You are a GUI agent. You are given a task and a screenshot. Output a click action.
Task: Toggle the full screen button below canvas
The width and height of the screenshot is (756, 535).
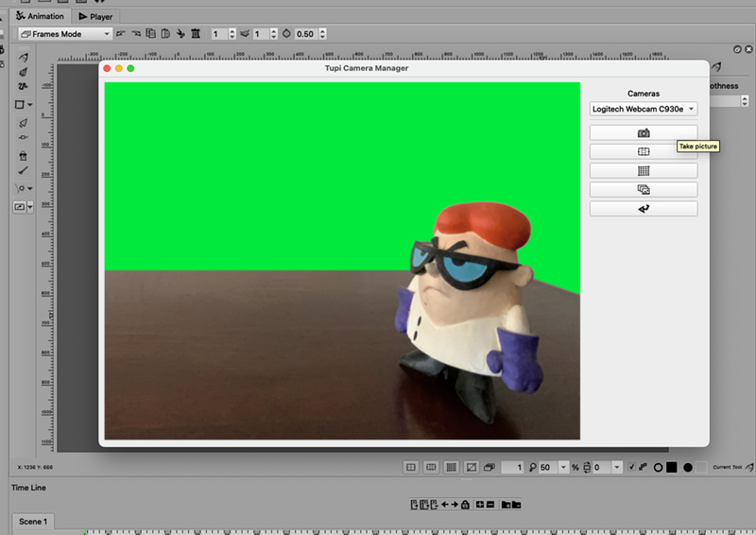point(472,467)
